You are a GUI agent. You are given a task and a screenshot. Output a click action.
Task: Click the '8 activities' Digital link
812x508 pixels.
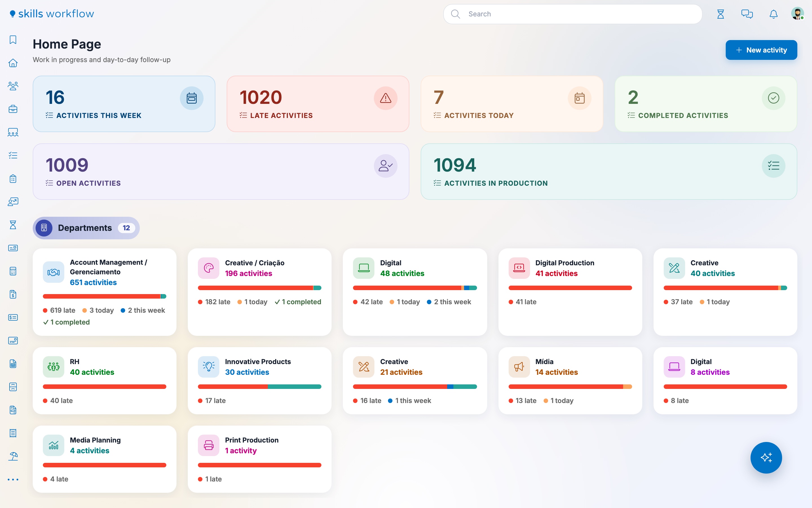710,372
